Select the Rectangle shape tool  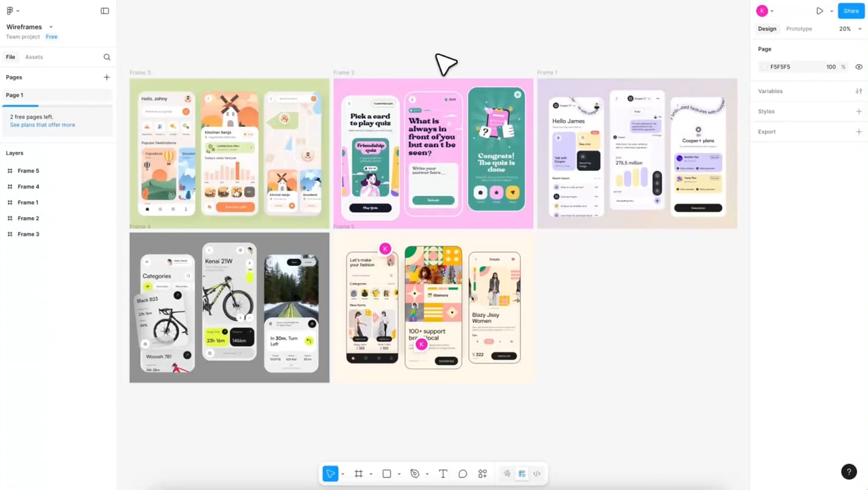pyautogui.click(x=387, y=474)
